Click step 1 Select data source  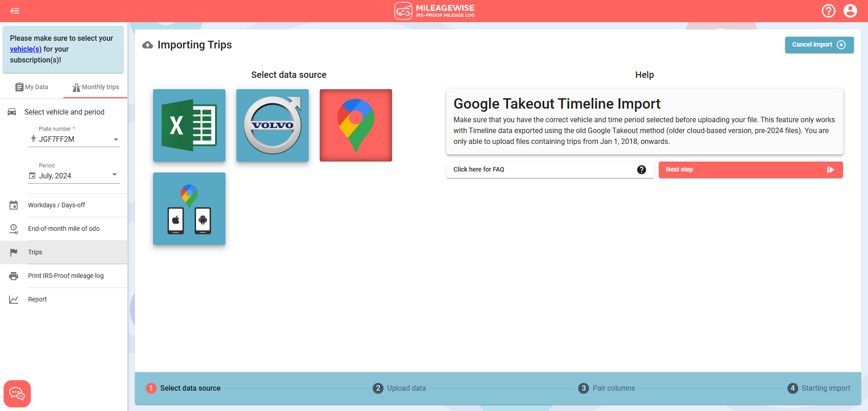[183, 388]
